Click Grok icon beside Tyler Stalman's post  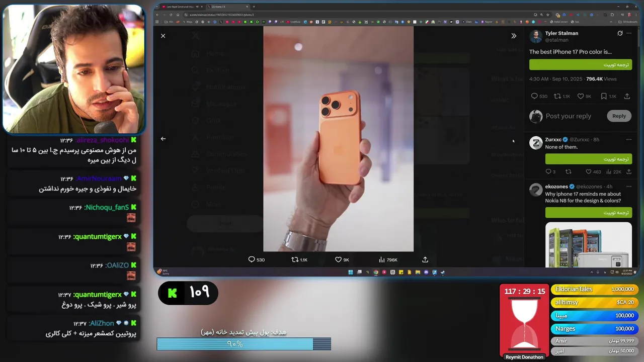pyautogui.click(x=620, y=33)
